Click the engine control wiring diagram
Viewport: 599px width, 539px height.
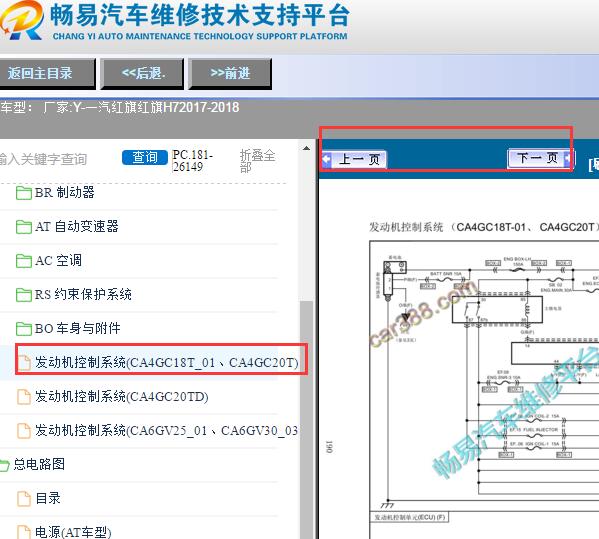[484, 389]
